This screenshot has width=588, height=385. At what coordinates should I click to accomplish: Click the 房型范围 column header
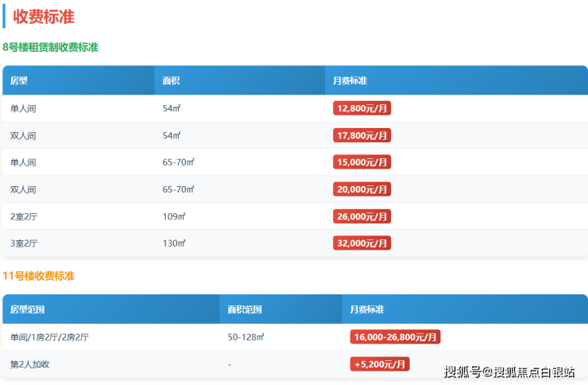(28, 309)
